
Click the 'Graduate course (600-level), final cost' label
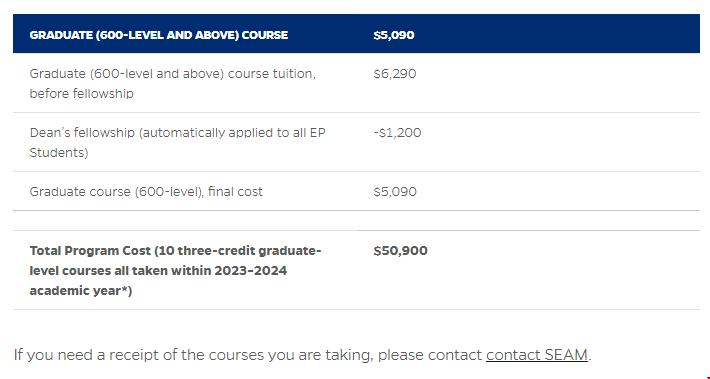point(146,192)
